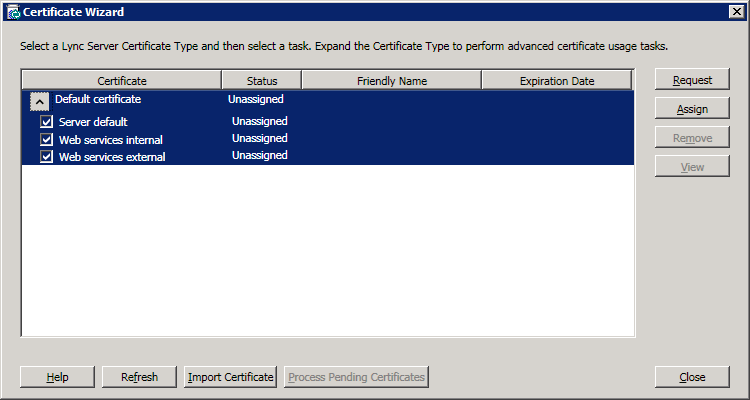
Task: Click the Friendly Name column header
Action: click(x=392, y=80)
